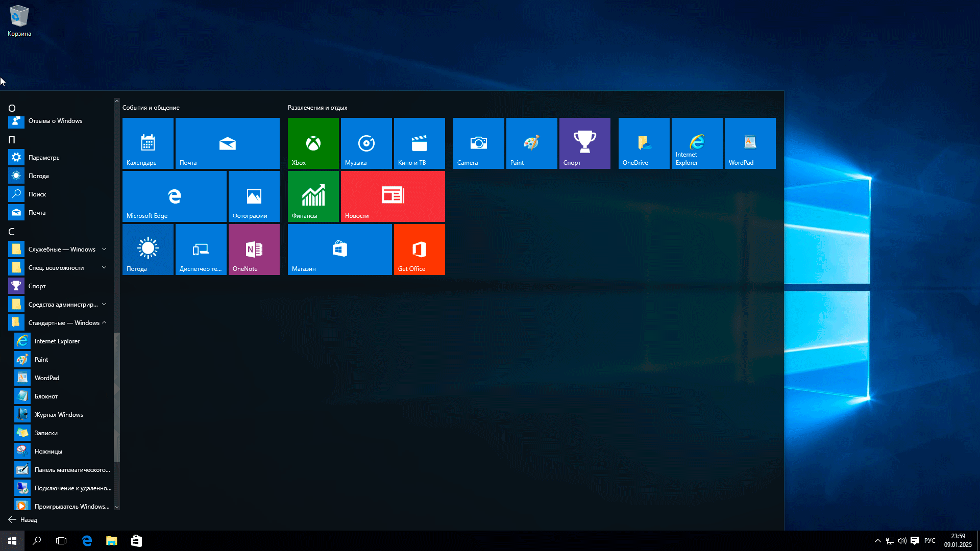Open the Почта wide tile
Viewport: 980px width, 551px height.
228,143
